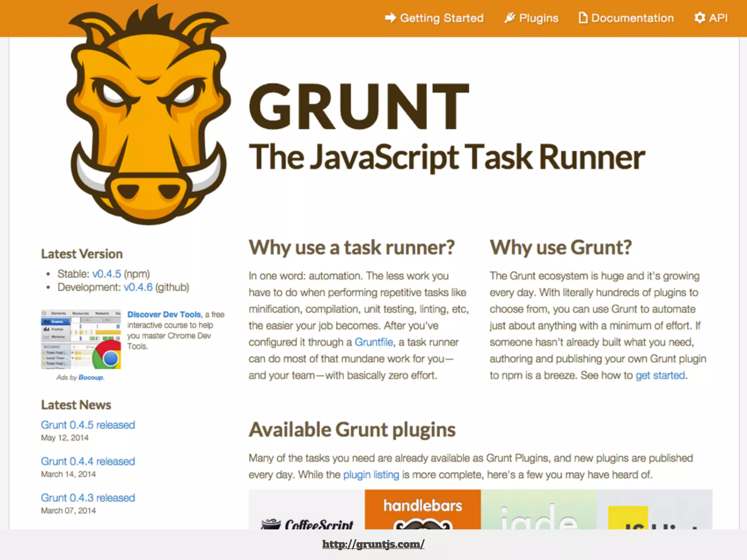
Task: Click the Available Grunt plugins heading
Action: pos(352,430)
